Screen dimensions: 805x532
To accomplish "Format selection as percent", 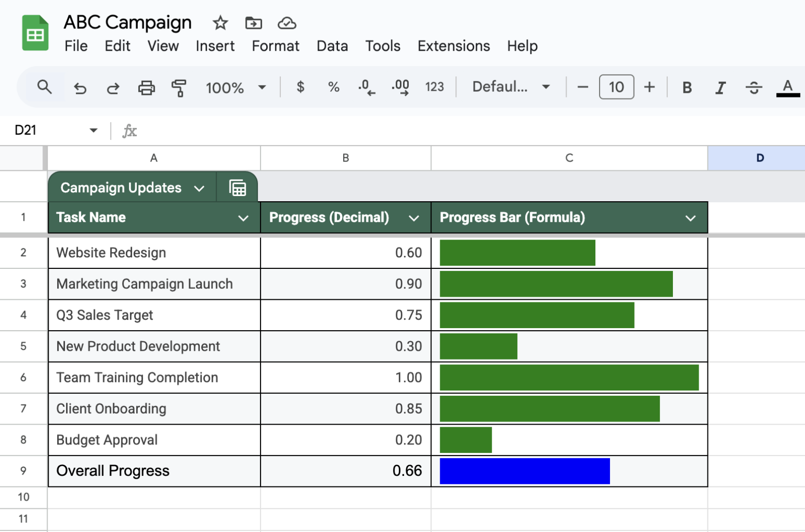I will [x=333, y=88].
